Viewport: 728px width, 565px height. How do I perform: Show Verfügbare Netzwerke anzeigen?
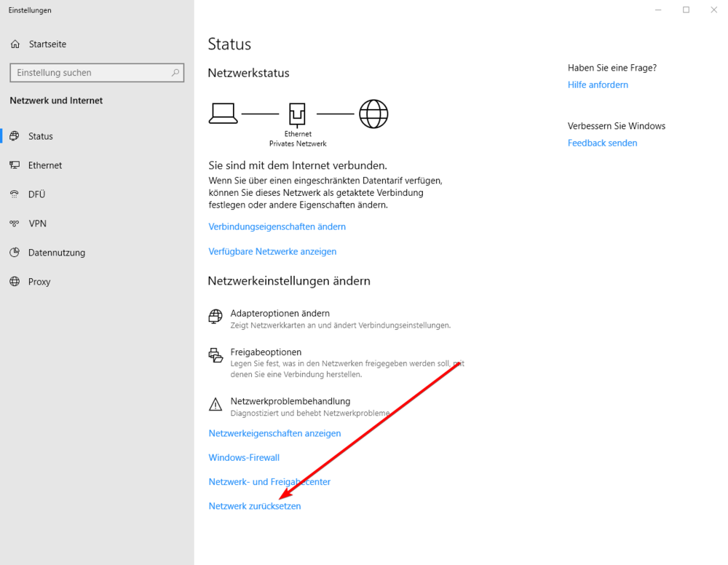coord(272,251)
